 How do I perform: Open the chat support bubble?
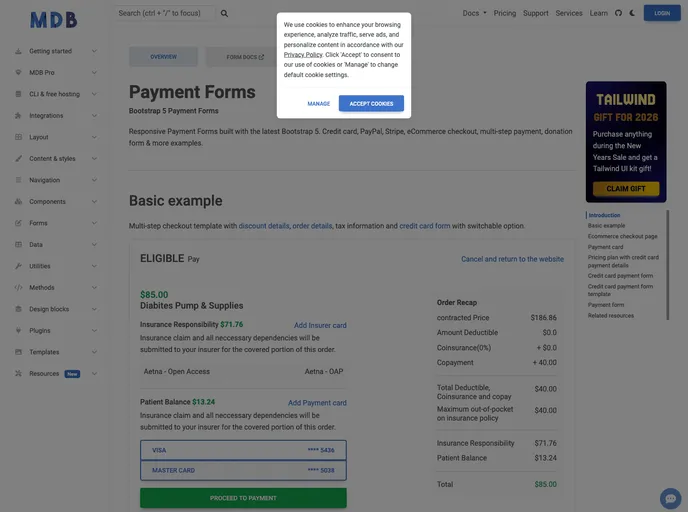pyautogui.click(x=670, y=498)
